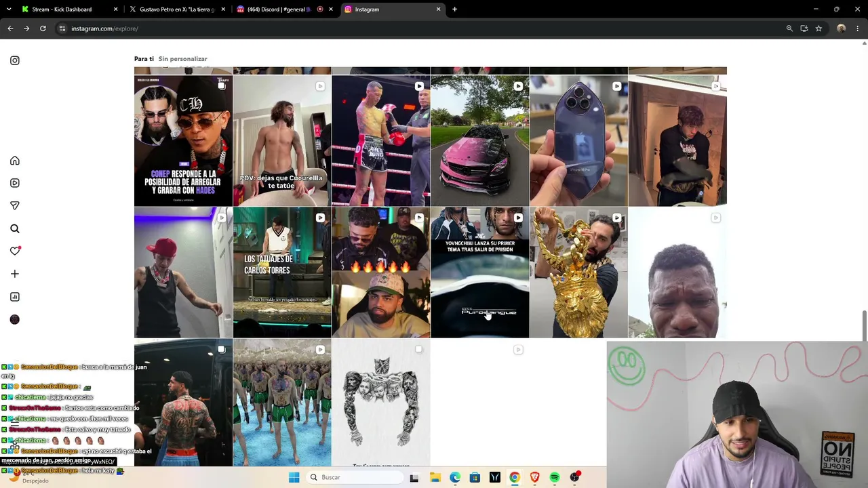Viewport: 868px width, 488px height.
Task: Open the cloned fighters crowd reel
Action: tap(282, 403)
